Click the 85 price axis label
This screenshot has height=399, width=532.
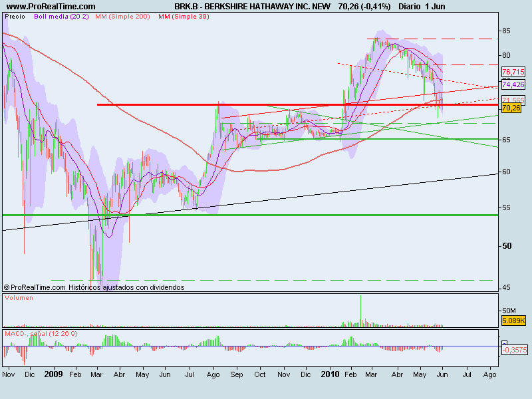point(506,31)
